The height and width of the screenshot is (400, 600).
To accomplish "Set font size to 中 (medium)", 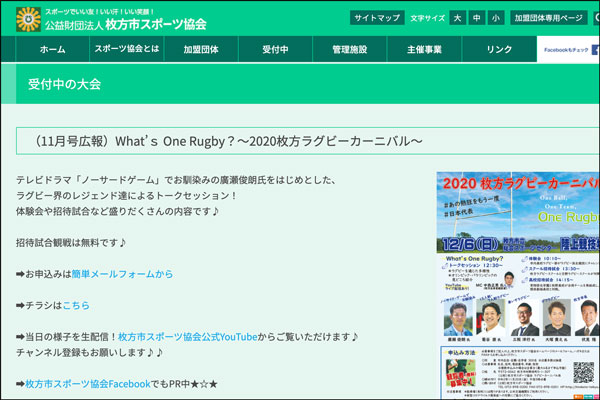I will [x=477, y=18].
